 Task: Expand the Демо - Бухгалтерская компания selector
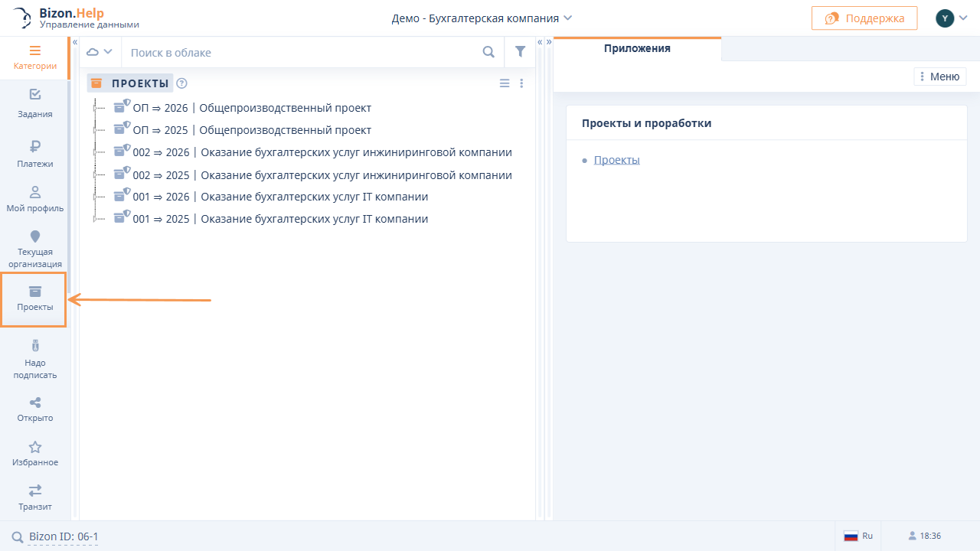click(482, 18)
